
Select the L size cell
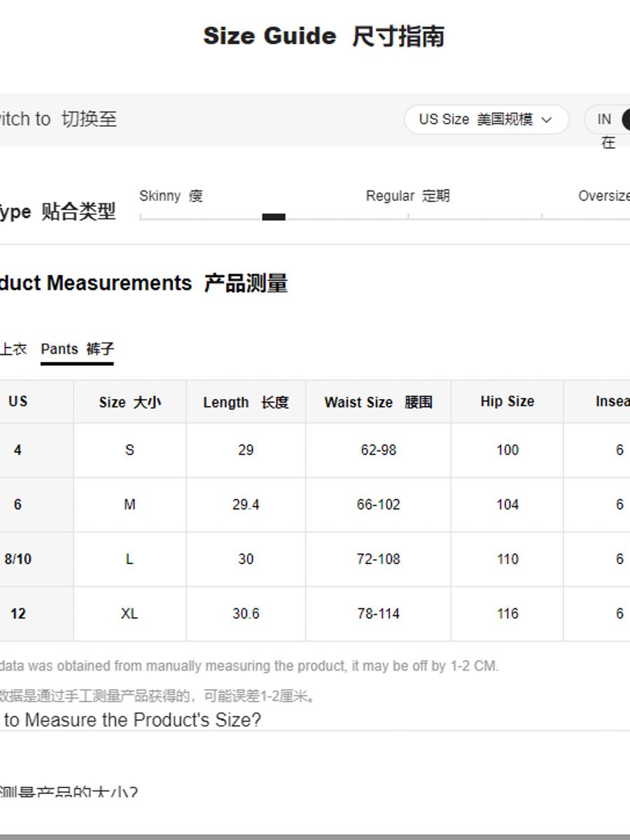pos(129,559)
